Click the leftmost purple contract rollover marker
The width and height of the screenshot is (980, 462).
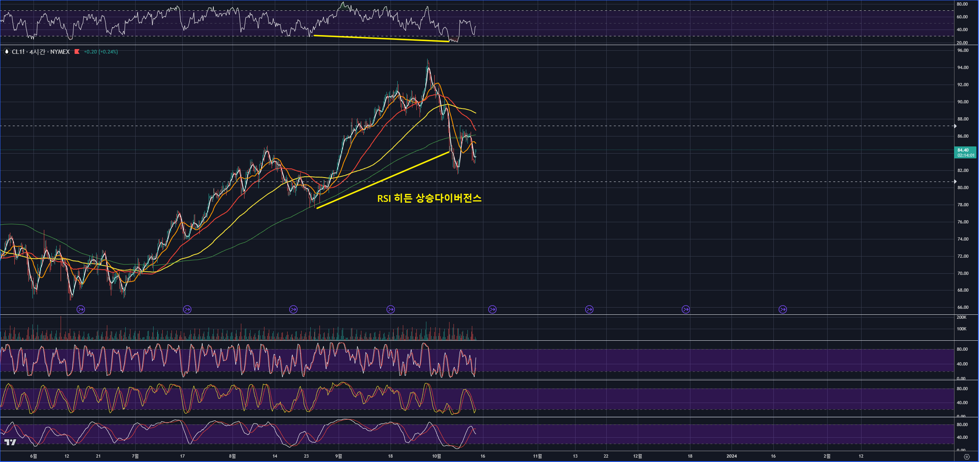[x=81, y=309]
